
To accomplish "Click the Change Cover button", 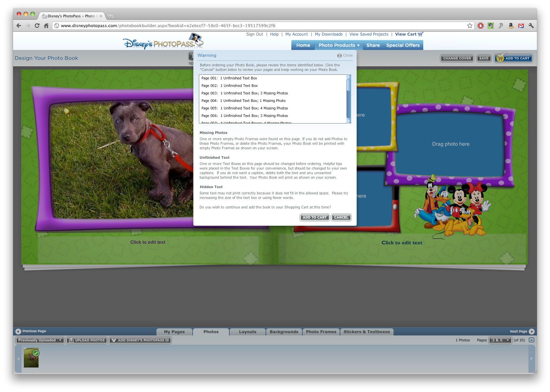I will pos(457,58).
